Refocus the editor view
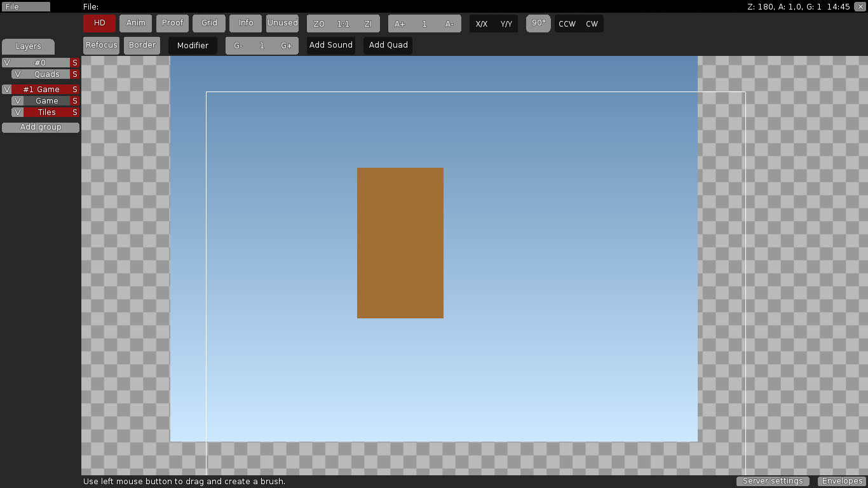Screen dimensions: 868x488 (100, 44)
